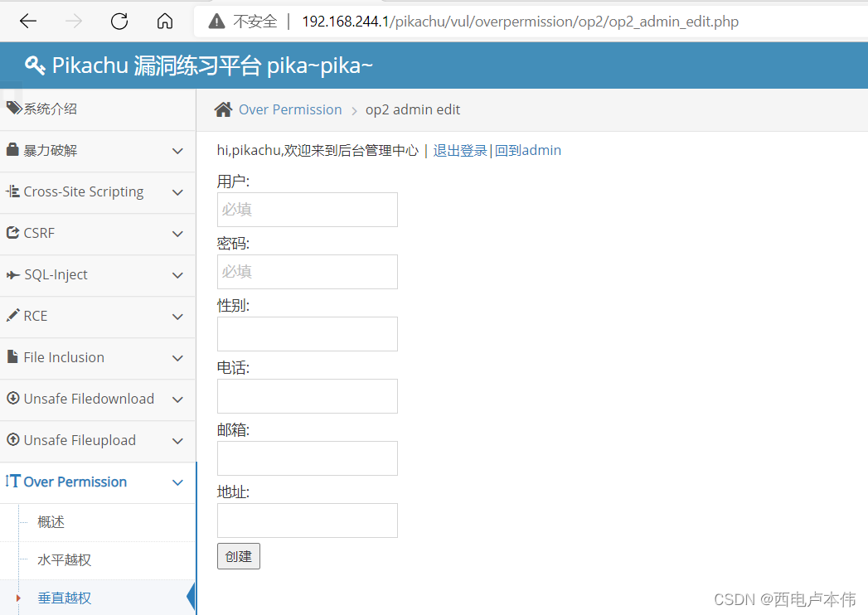The width and height of the screenshot is (868, 615).
Task: Click the Pikachu platform key logo icon
Action: 35,65
